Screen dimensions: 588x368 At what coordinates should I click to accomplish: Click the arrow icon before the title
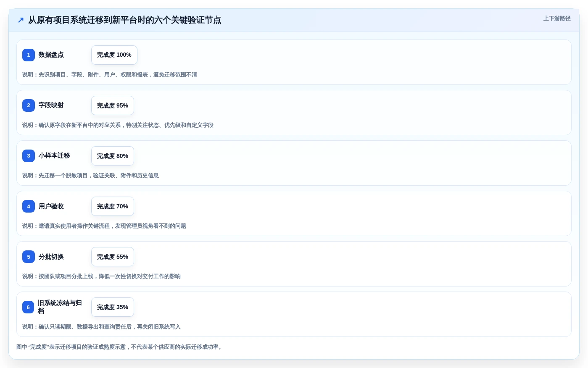[x=21, y=20]
